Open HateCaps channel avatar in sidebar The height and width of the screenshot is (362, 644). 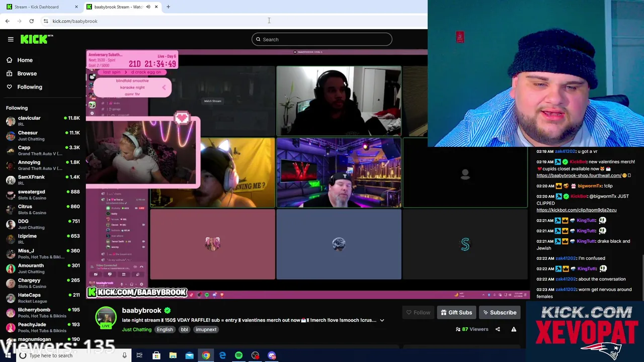pyautogui.click(x=11, y=298)
